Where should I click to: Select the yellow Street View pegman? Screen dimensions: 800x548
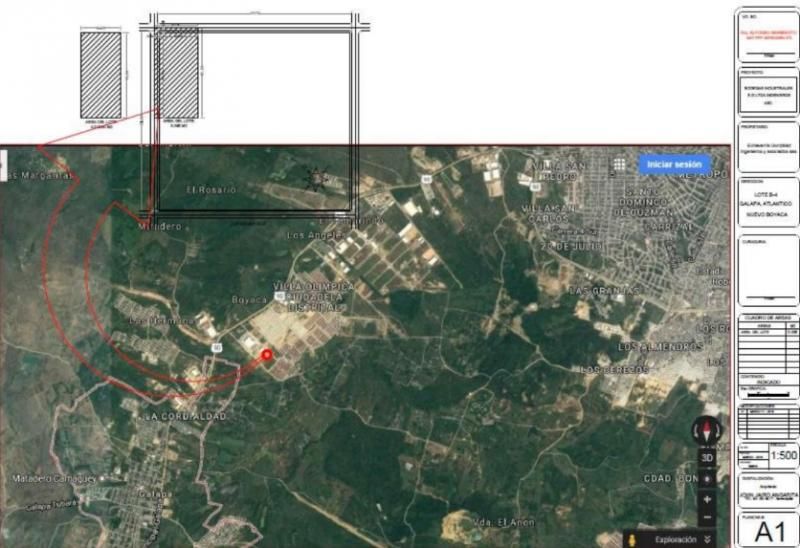click(633, 540)
